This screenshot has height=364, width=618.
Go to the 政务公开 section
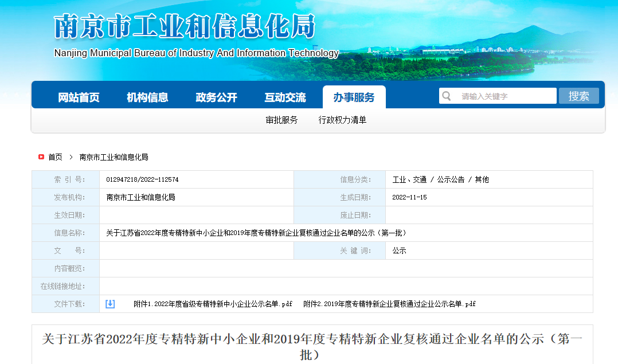point(216,97)
